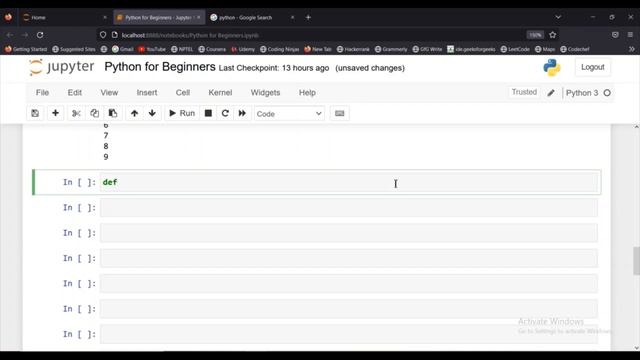
Task: Open the LeetCode bookmark
Action: click(x=514, y=49)
